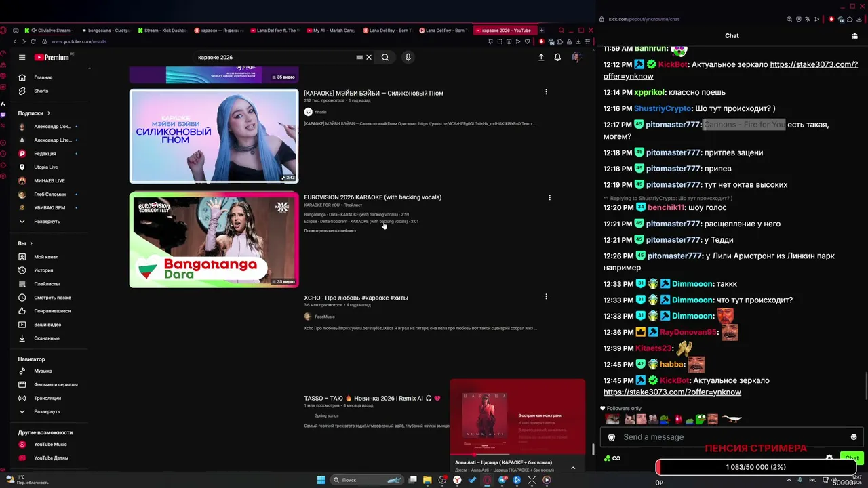Play the Силиконовый Гном karaoke thumbnail
This screenshot has width=868, height=488.
pyautogui.click(x=214, y=136)
